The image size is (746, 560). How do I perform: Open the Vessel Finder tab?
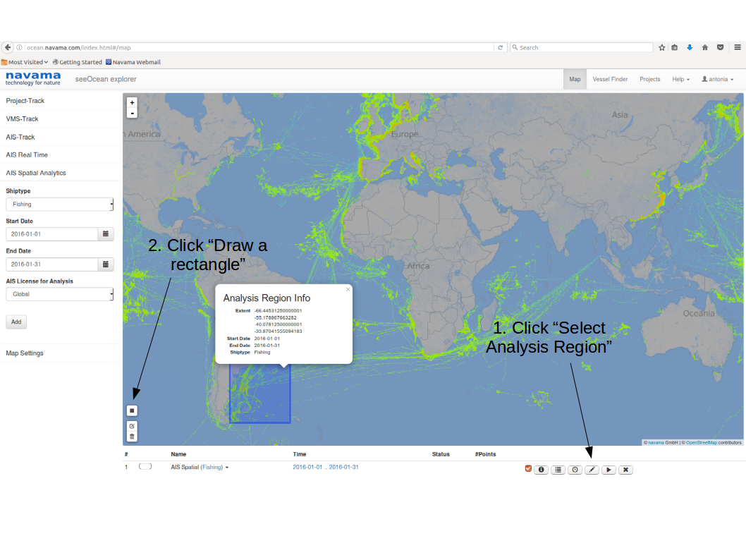(x=610, y=80)
